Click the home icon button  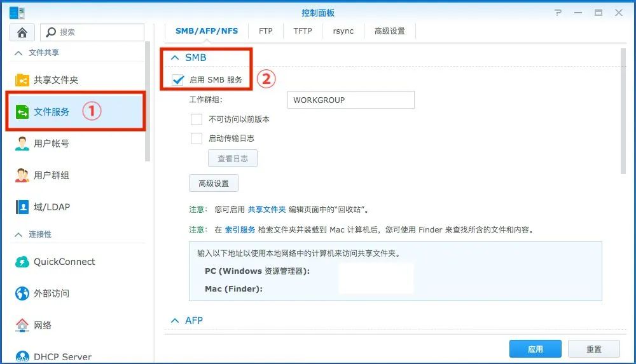(x=22, y=32)
